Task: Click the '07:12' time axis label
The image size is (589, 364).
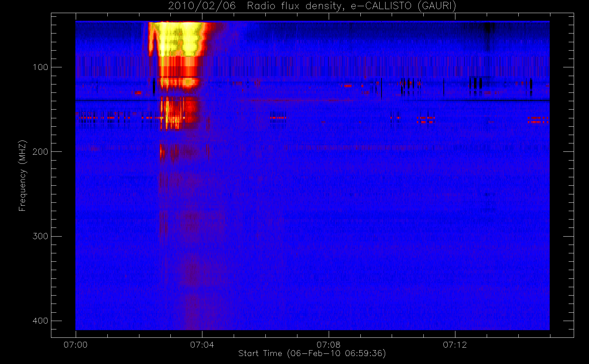Action: [455, 345]
